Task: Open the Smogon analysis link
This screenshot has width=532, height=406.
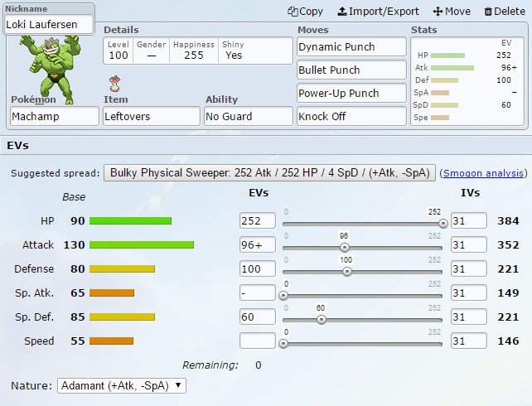Action: (483, 173)
